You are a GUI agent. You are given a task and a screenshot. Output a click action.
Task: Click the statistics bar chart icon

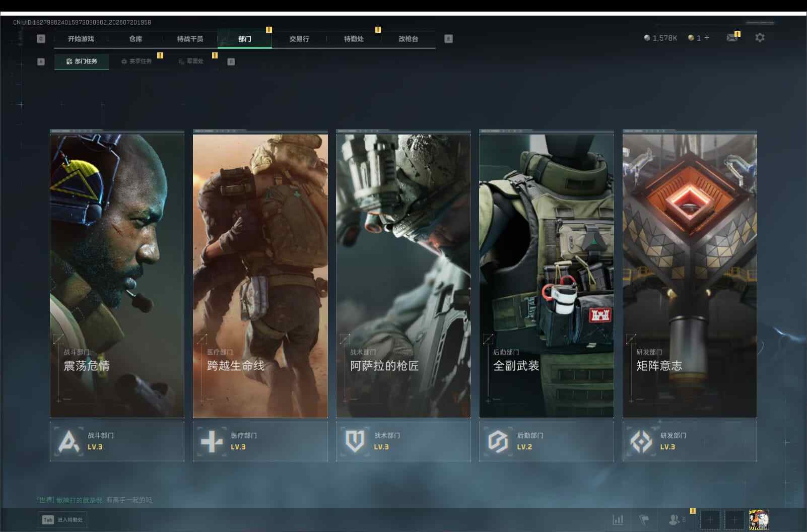[618, 519]
